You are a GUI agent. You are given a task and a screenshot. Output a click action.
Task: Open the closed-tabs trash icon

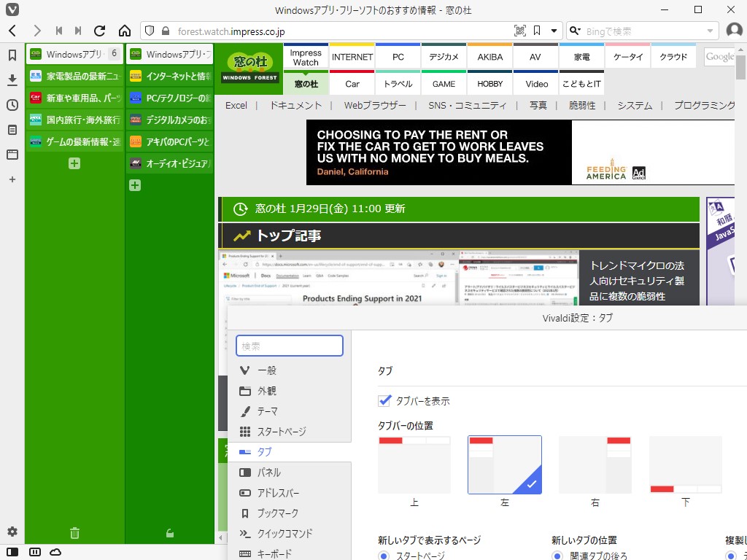click(74, 532)
